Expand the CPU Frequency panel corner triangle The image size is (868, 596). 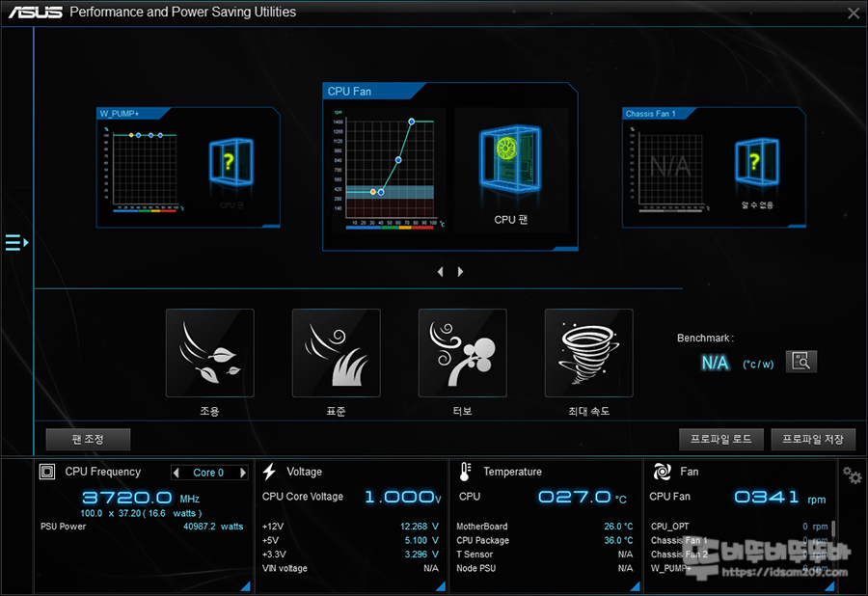[x=245, y=586]
